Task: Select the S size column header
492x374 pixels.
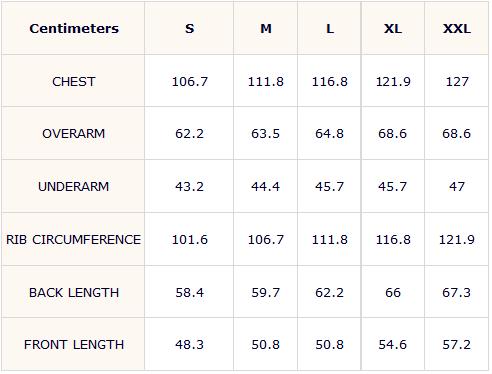Action: coord(189,29)
